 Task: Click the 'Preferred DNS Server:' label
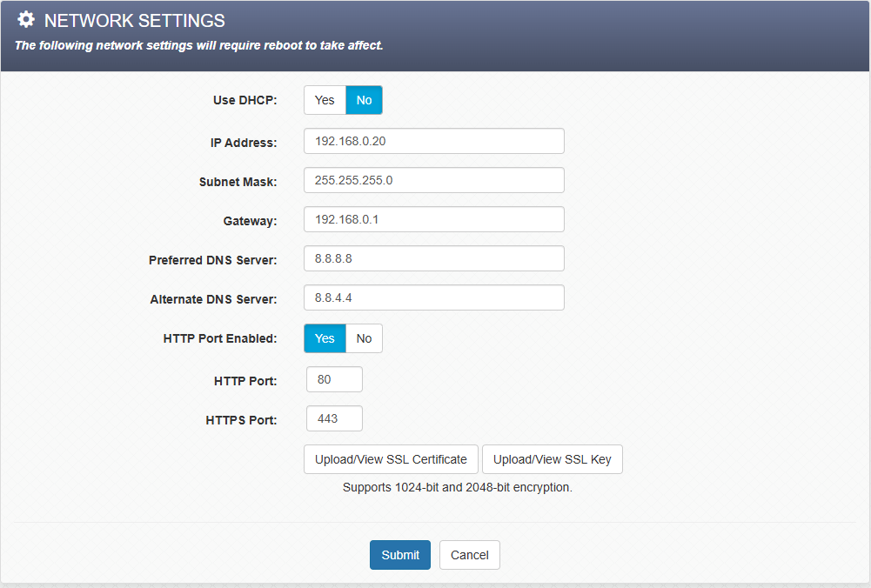click(212, 260)
